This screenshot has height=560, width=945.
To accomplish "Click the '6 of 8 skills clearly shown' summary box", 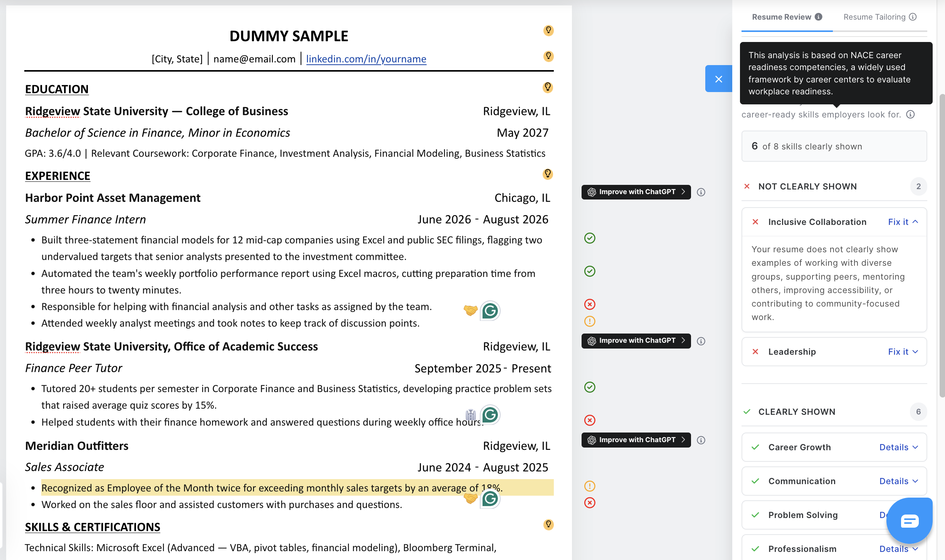I will coord(834,146).
